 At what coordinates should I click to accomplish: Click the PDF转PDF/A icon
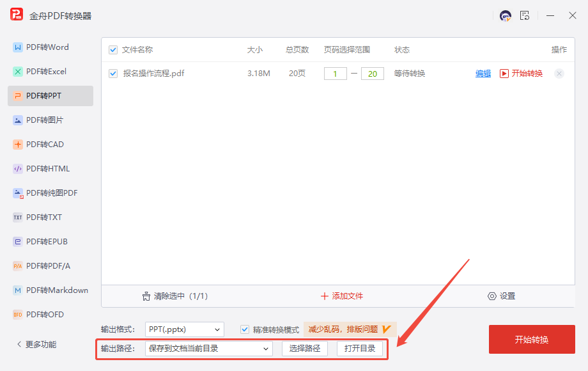click(x=18, y=266)
